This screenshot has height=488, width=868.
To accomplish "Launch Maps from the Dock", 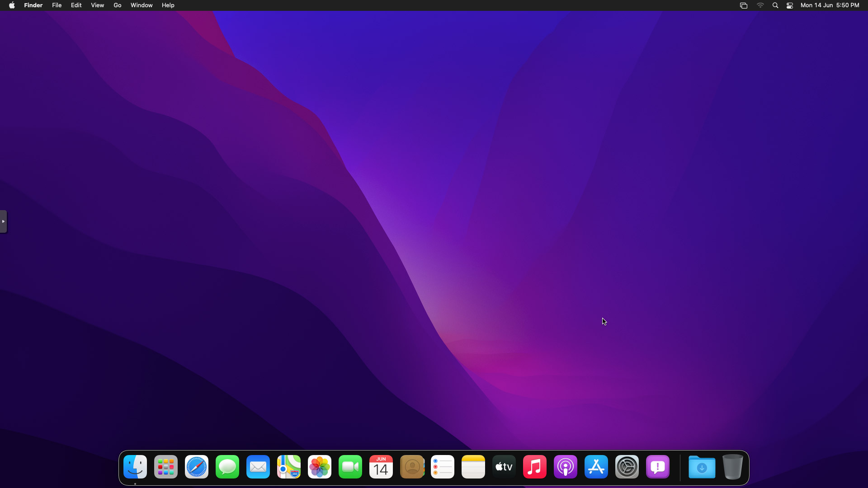I will pos(289,467).
